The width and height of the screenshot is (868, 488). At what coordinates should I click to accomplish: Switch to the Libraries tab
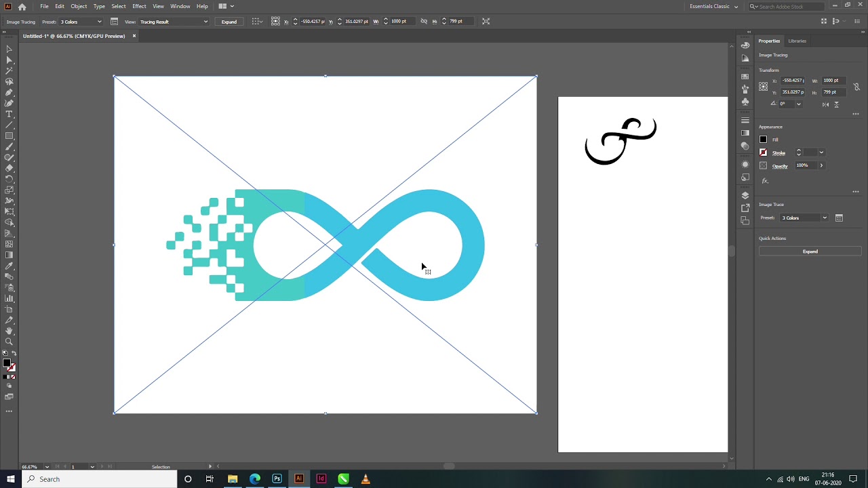click(x=797, y=41)
